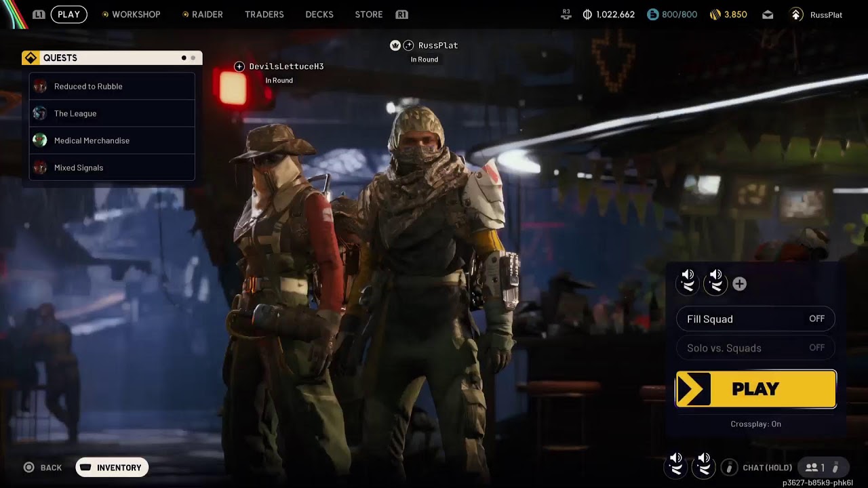Image resolution: width=868 pixels, height=488 pixels.
Task: Click the Mixed Signals quest portrait
Action: pos(40,167)
